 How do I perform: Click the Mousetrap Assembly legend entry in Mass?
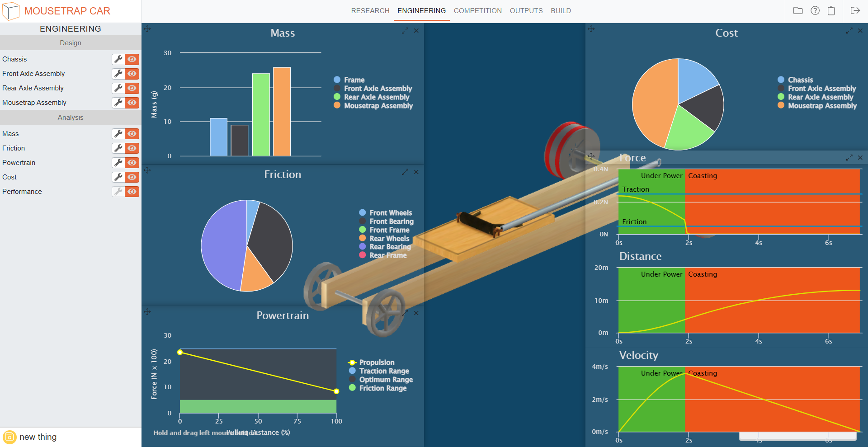(x=378, y=106)
